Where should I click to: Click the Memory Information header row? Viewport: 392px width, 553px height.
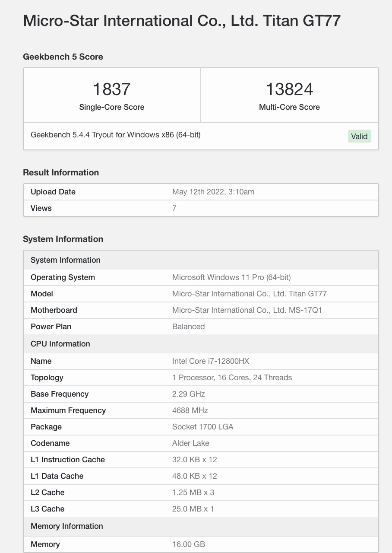click(201, 526)
